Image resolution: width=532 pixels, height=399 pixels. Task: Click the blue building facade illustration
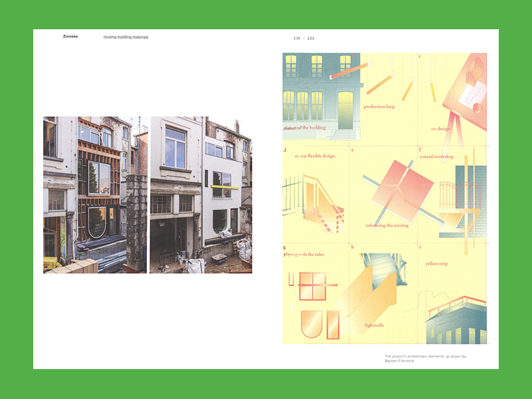coord(321,93)
